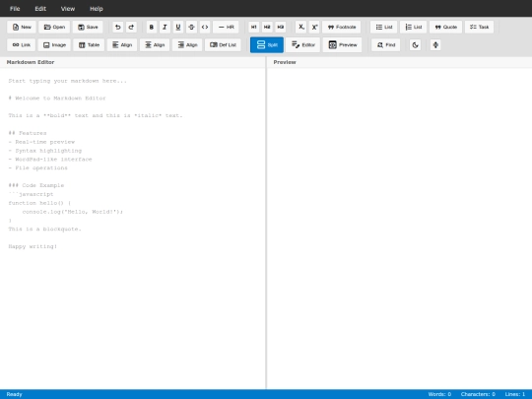
Task: Apply italic formatting
Action: pos(165,28)
